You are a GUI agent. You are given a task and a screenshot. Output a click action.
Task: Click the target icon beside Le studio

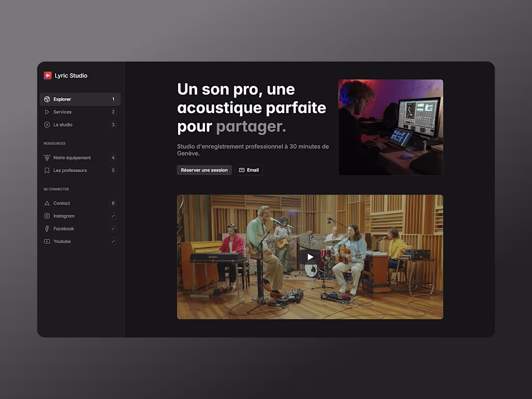[47, 124]
